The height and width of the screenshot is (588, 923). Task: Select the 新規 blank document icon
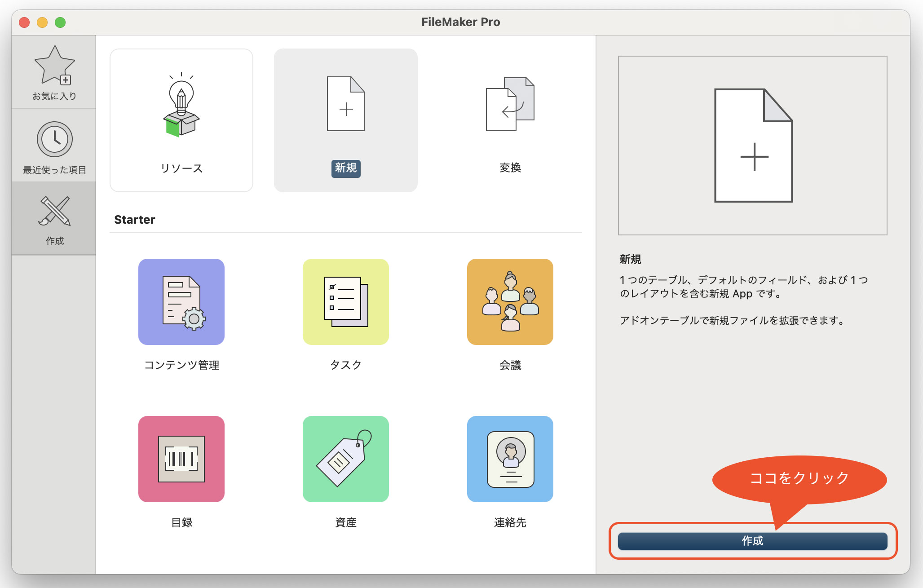pyautogui.click(x=346, y=104)
